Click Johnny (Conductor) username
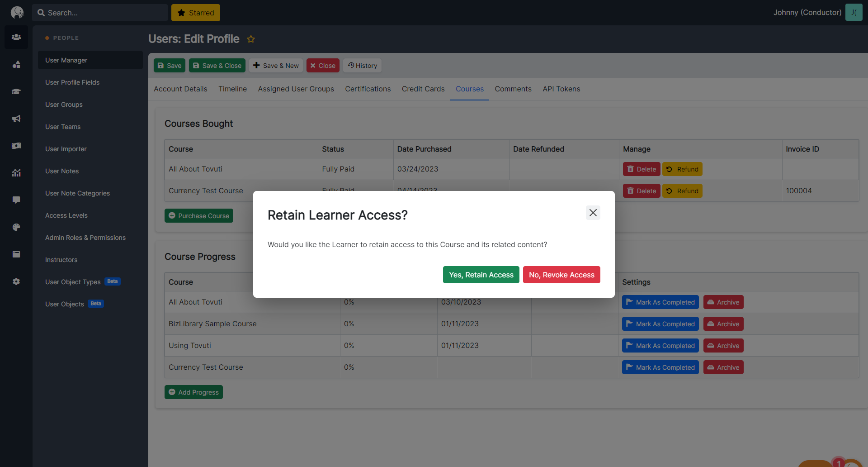The image size is (868, 467). click(x=807, y=12)
